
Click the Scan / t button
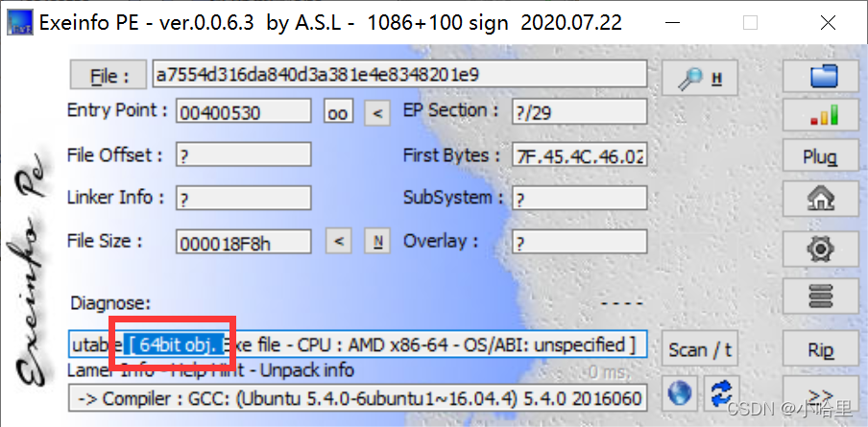coord(700,348)
